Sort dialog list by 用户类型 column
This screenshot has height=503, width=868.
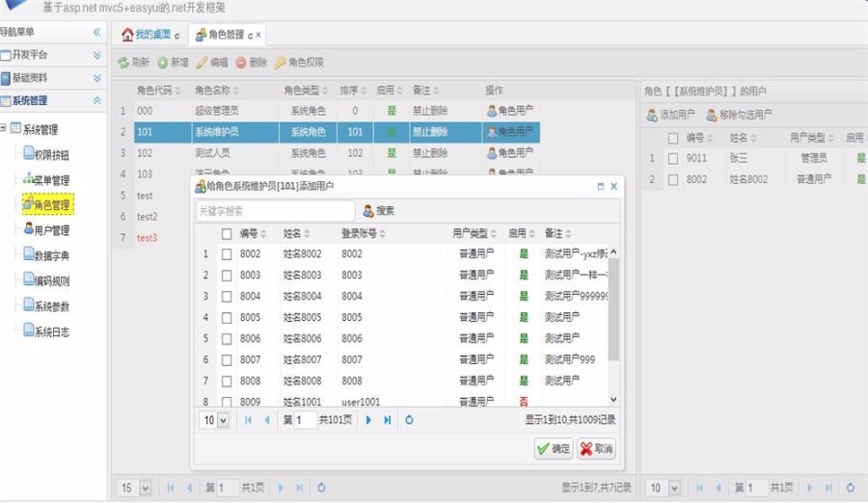pyautogui.click(x=475, y=233)
